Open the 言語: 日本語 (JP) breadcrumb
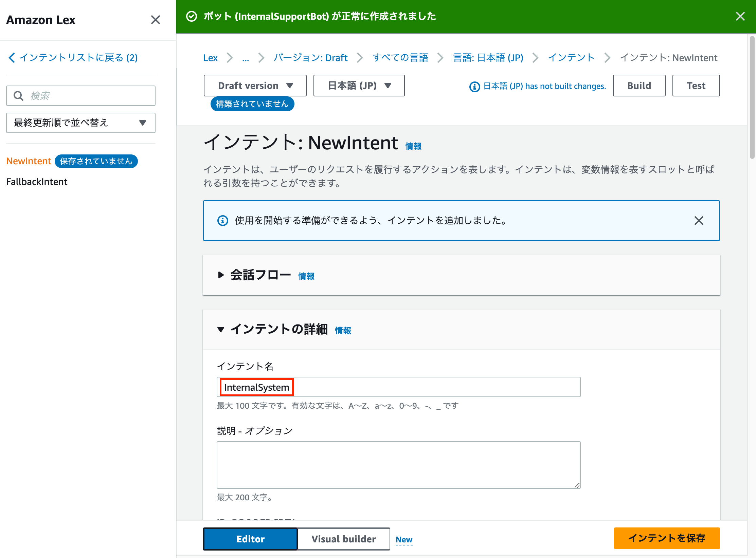 tap(488, 58)
